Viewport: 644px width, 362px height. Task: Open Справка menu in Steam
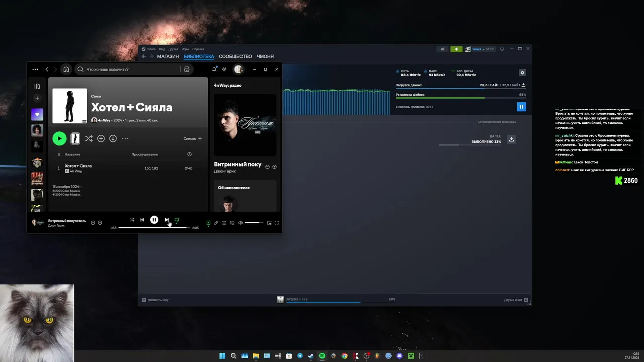point(198,49)
